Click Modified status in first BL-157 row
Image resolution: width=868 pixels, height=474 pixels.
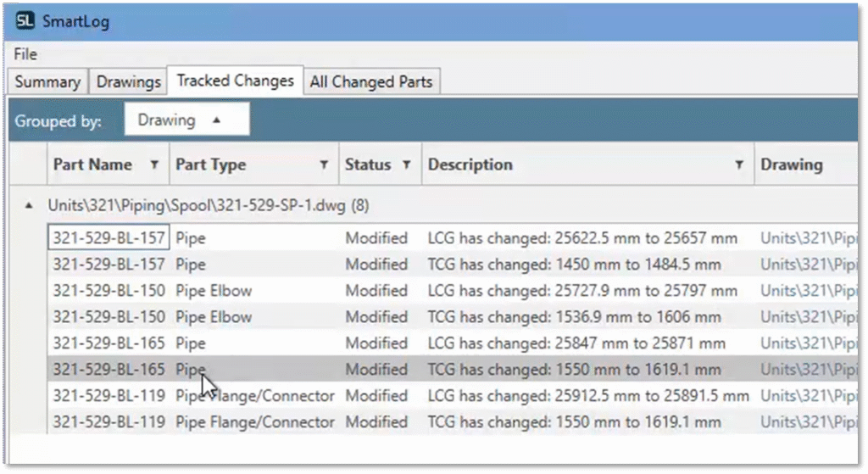[376, 238]
